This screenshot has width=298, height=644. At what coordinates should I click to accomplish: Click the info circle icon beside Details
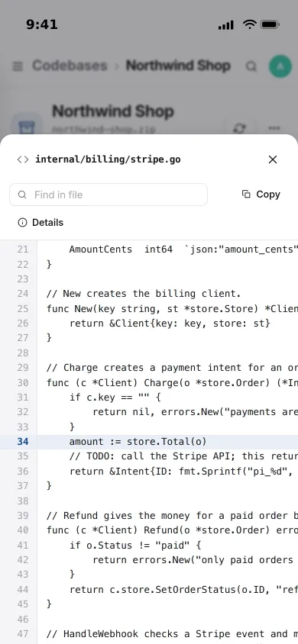coord(22,223)
